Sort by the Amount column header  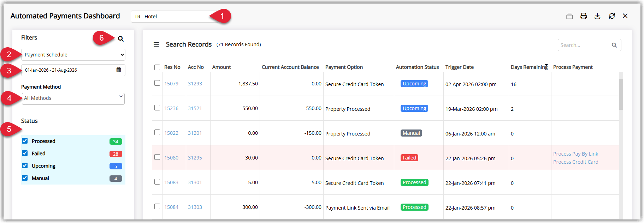tap(221, 67)
